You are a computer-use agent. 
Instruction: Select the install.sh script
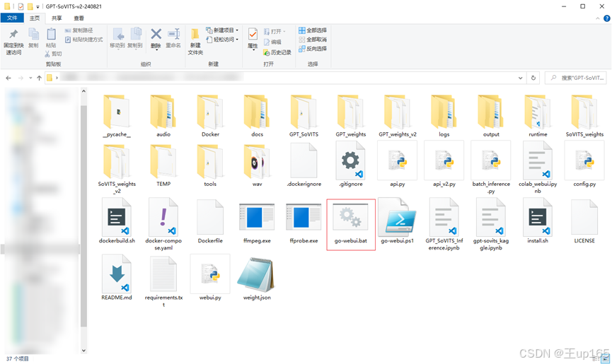pyautogui.click(x=538, y=221)
